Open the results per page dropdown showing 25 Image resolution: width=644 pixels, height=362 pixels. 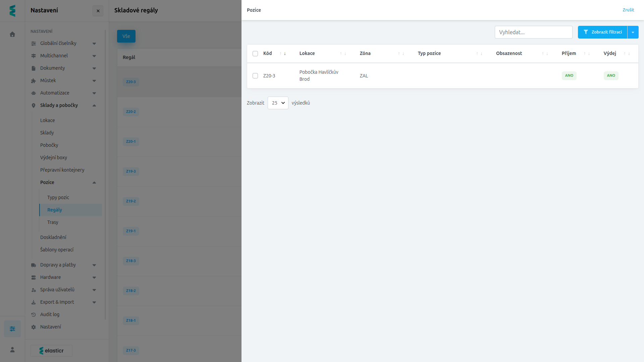(278, 103)
